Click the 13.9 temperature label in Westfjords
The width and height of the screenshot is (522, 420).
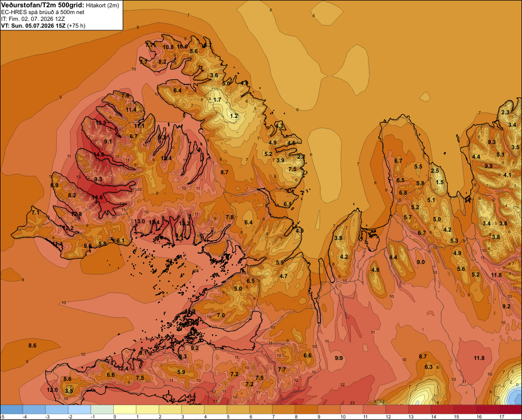(101, 123)
